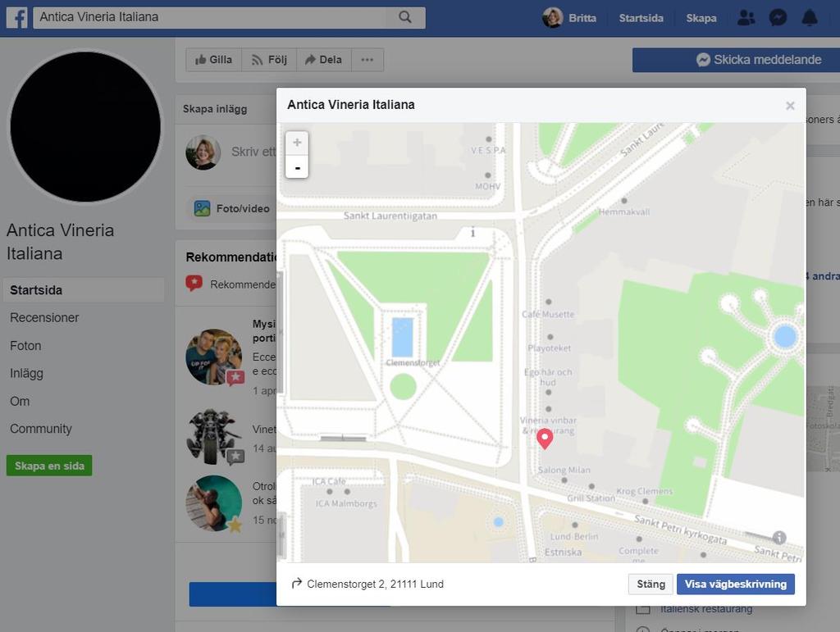Click Startsida in the top navigation bar
The width and height of the screenshot is (840, 632).
coord(641,18)
